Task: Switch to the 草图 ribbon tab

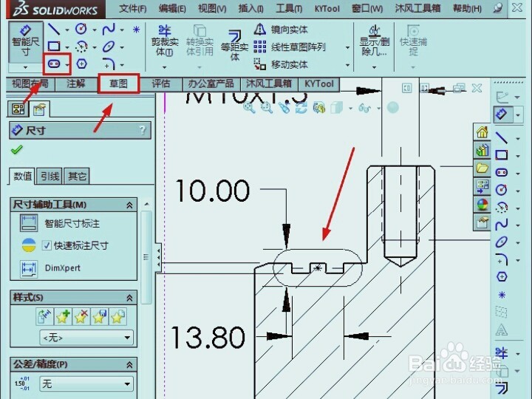Action: point(118,83)
